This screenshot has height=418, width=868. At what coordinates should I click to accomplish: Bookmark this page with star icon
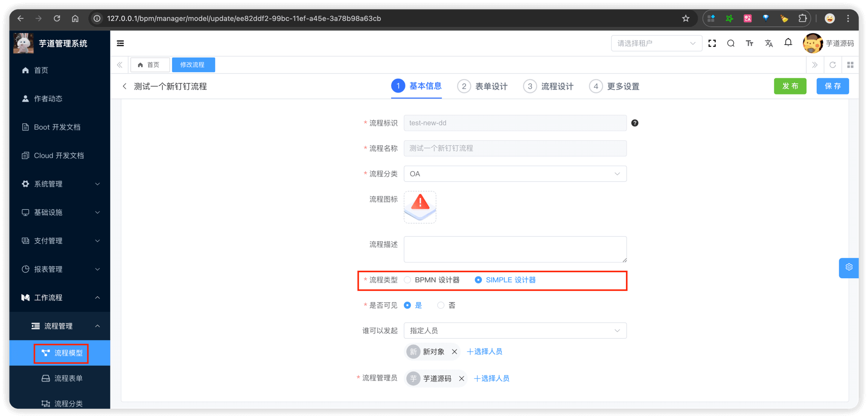coord(685,18)
